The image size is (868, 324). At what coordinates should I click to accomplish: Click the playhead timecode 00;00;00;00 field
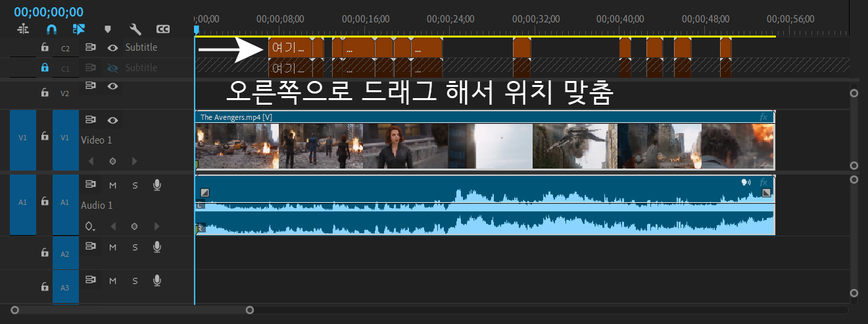pos(49,12)
